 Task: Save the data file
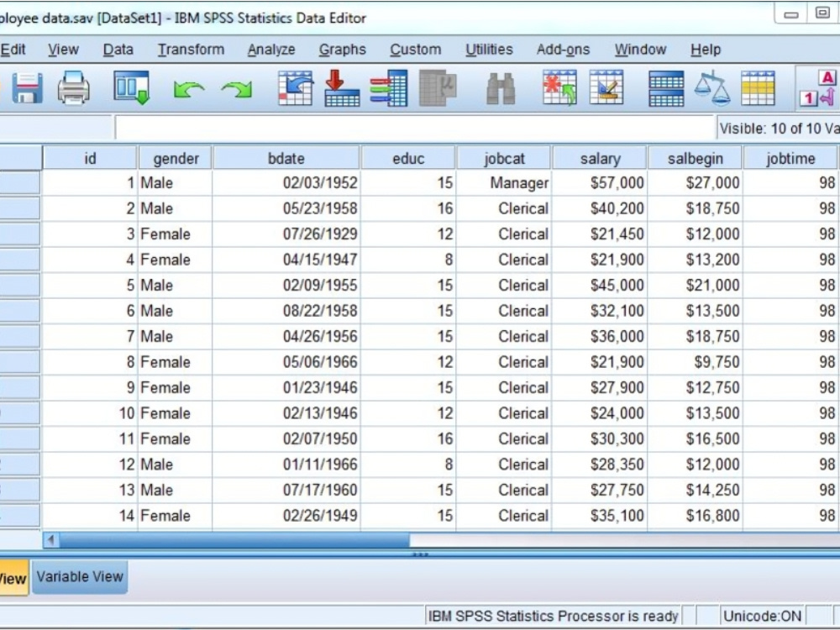tap(26, 90)
